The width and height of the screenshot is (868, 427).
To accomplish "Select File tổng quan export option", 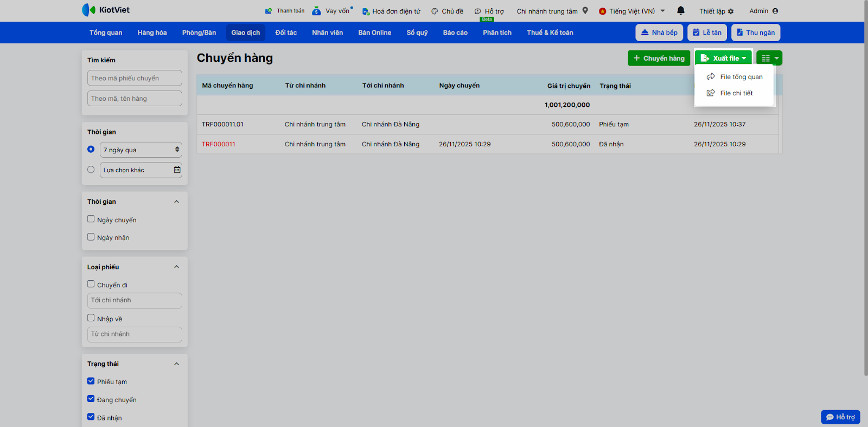I will point(734,77).
